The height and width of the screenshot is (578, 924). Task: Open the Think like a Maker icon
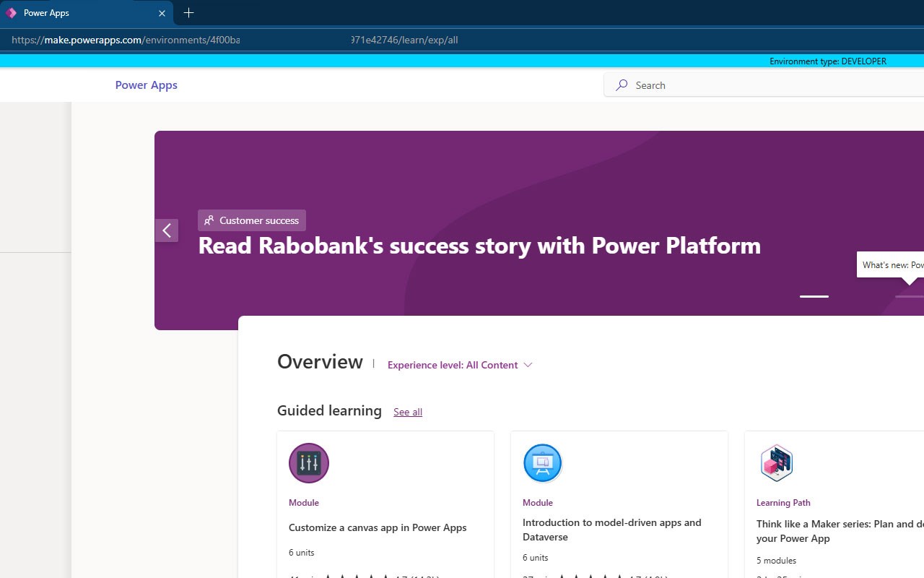coord(777,463)
